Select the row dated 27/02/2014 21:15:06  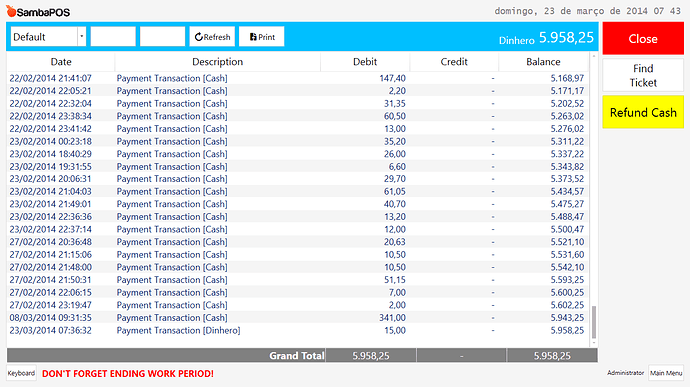click(297, 254)
